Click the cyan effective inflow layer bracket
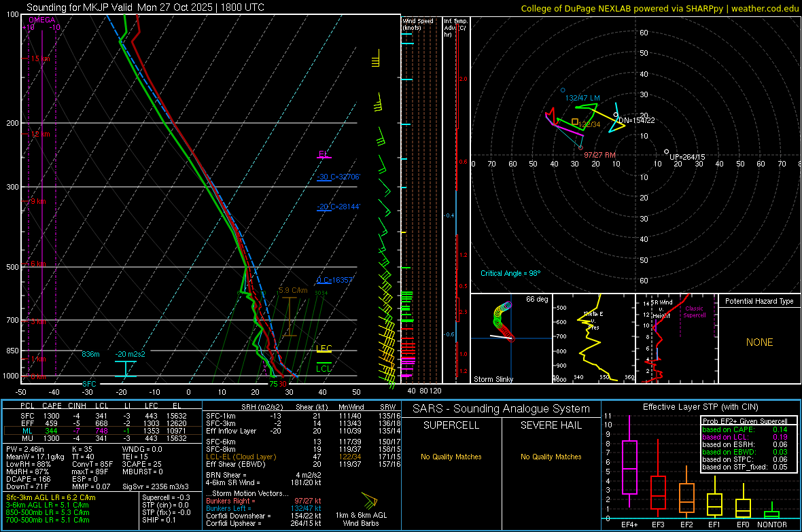This screenshot has height=532, width=802. (125, 369)
